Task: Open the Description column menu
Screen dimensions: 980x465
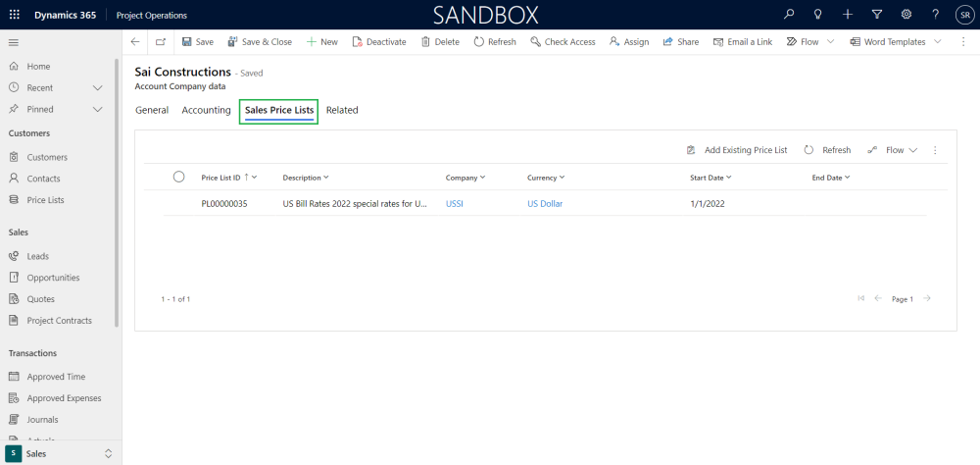Action: pyautogui.click(x=306, y=178)
